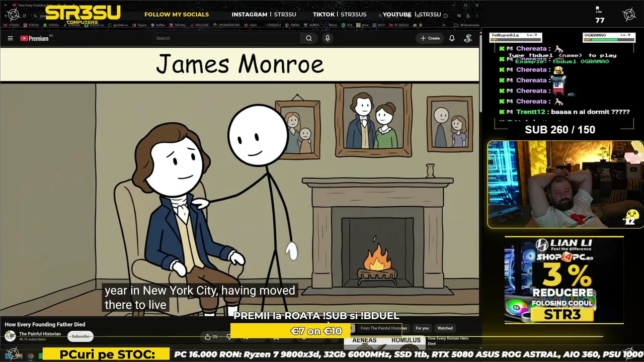Select the 'Watched' filter chip
Screen dimensions: 644x362
pos(445,328)
